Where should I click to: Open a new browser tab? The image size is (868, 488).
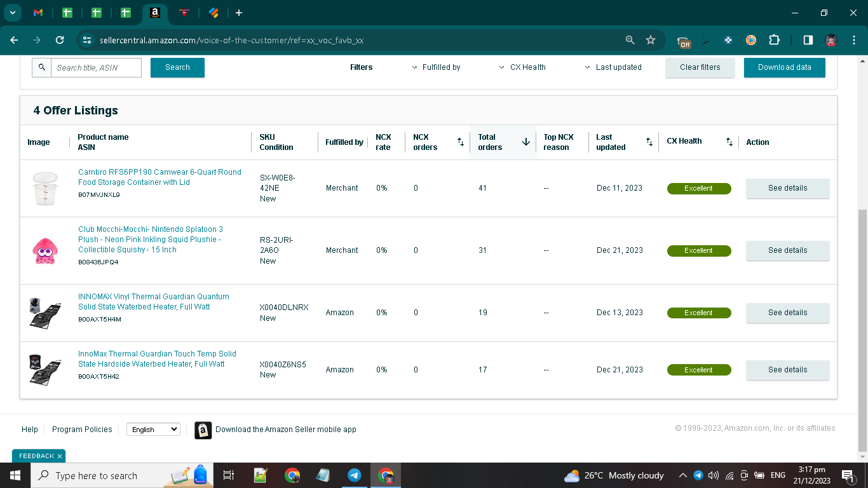point(238,13)
